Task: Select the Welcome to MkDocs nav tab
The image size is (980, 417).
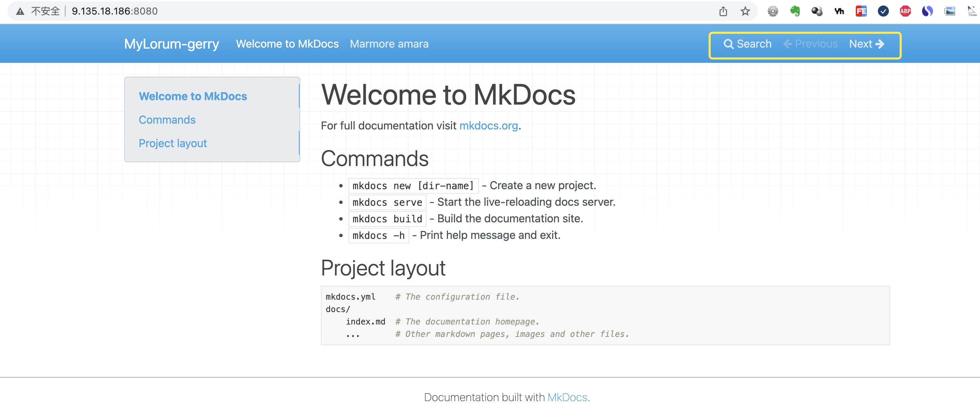Action: (287, 44)
